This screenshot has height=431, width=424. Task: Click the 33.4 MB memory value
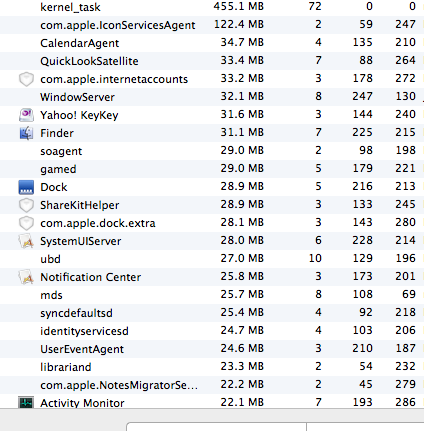point(242,60)
